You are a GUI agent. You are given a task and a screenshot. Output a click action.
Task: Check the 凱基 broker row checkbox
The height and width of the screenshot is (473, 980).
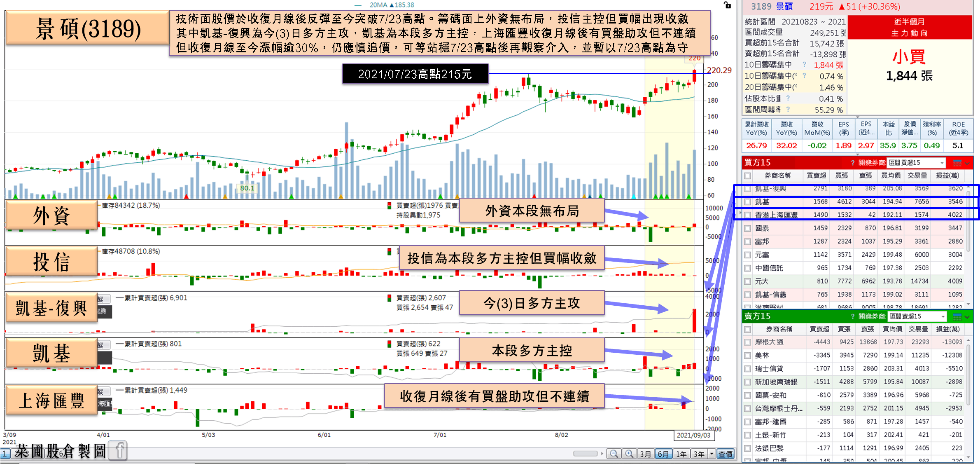748,202
